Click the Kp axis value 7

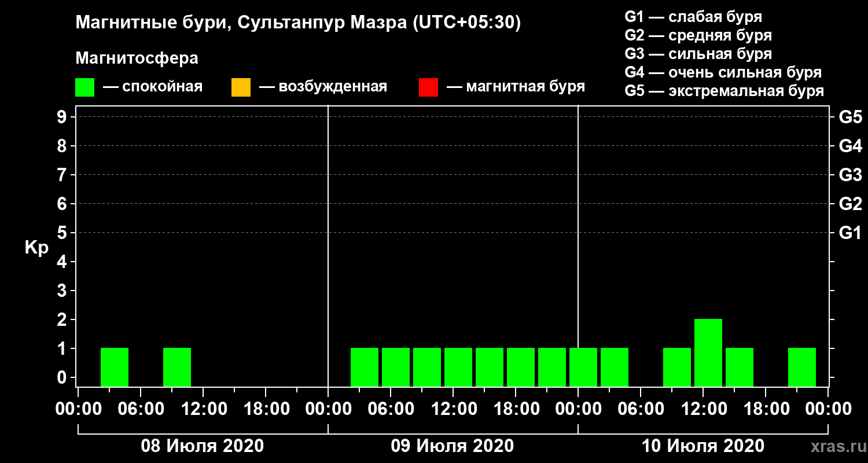click(63, 175)
